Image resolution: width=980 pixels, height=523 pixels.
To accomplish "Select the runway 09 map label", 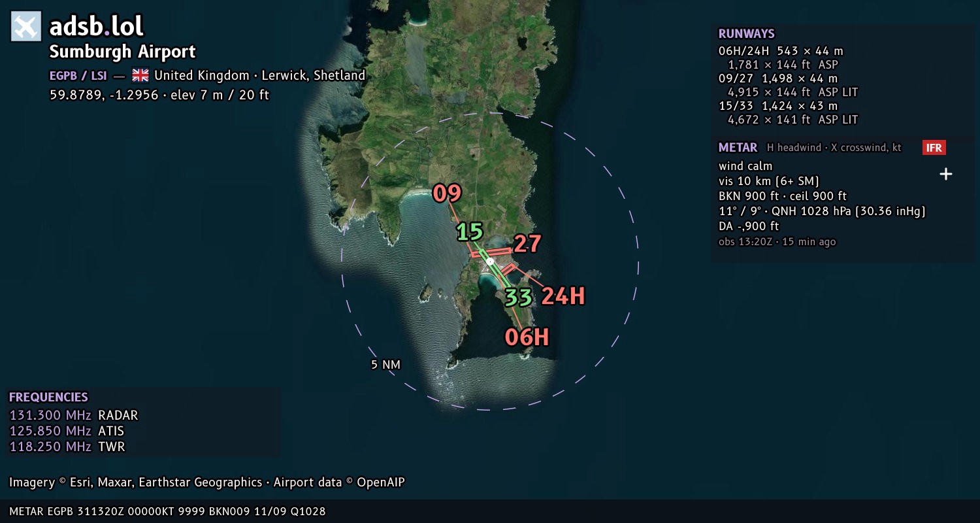I will (447, 194).
